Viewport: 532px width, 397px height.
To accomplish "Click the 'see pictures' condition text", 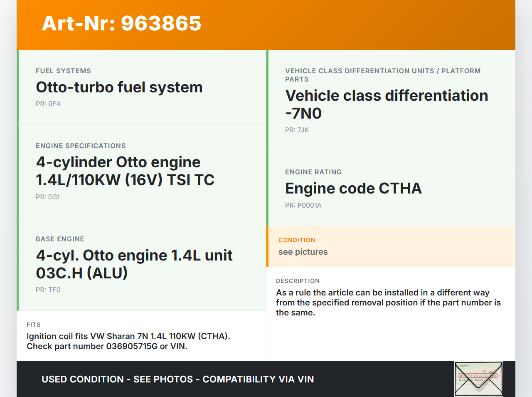I will coord(303,252).
